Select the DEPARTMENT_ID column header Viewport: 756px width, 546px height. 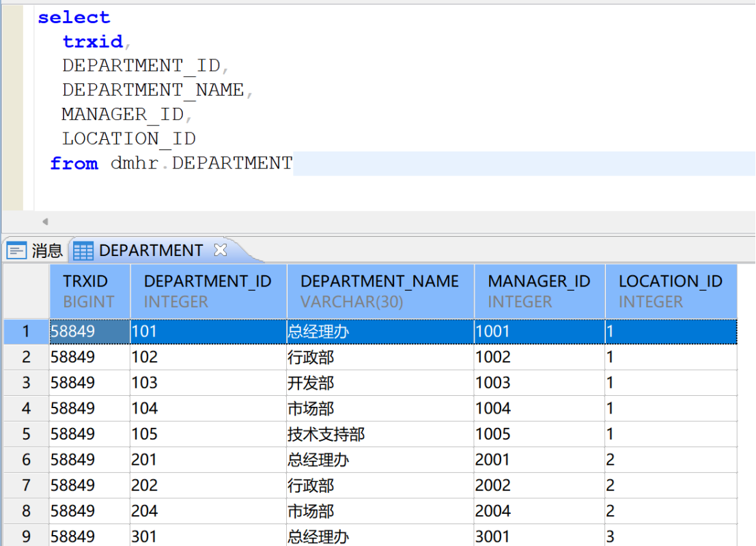[209, 291]
